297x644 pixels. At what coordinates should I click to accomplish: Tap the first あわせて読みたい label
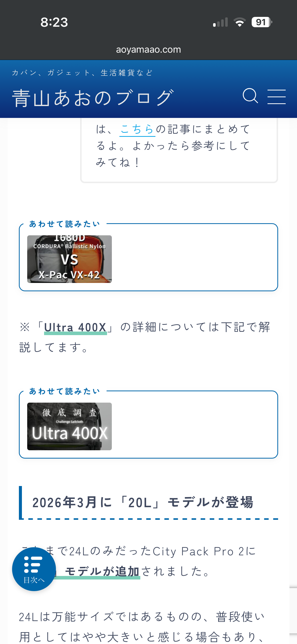65,224
